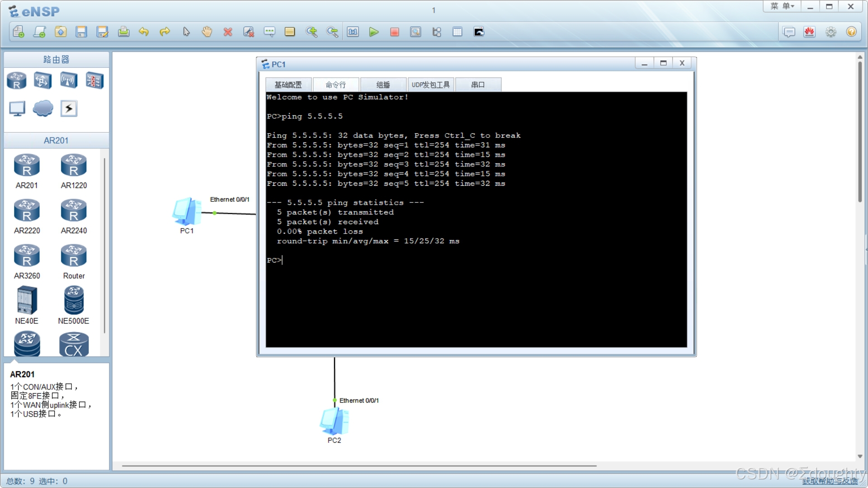Show the topology tree icon
This screenshot has width=868, height=488.
click(x=437, y=32)
